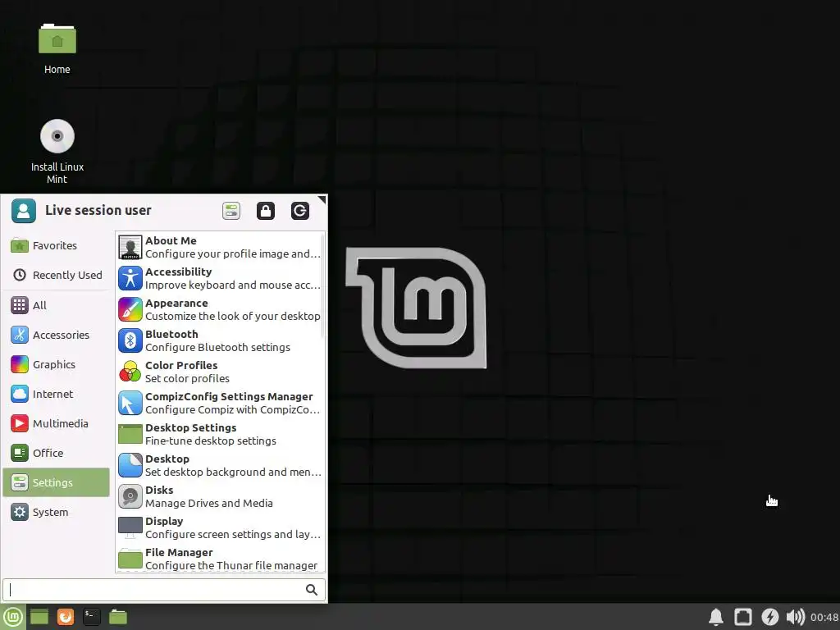Select the Settings category
The width and height of the screenshot is (840, 630).
click(x=57, y=482)
